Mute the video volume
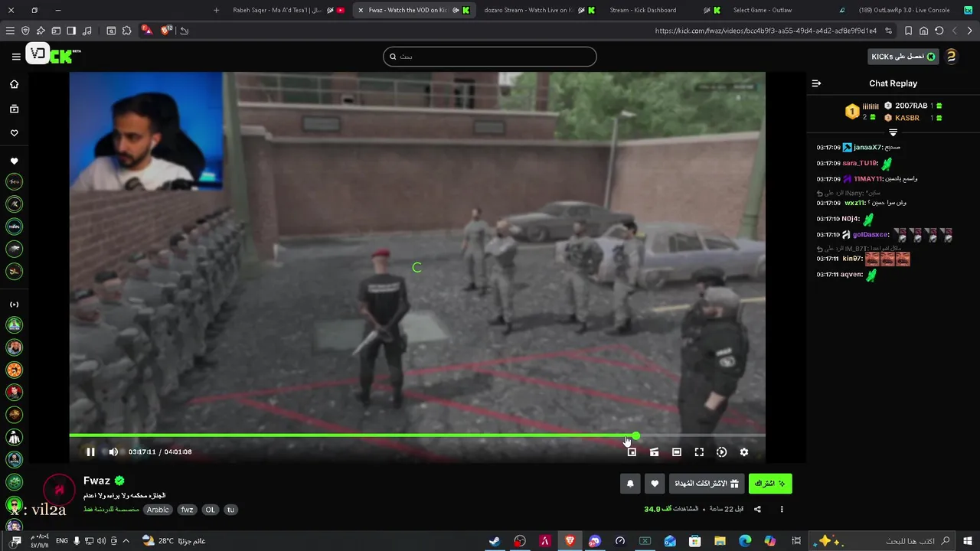The width and height of the screenshot is (980, 551). click(113, 452)
